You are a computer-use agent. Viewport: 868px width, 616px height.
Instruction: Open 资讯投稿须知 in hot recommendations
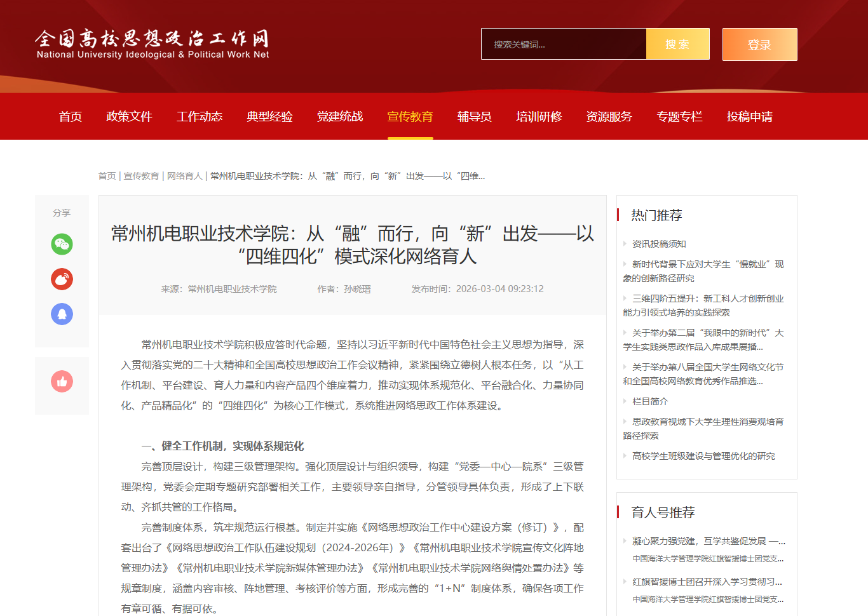(x=659, y=244)
